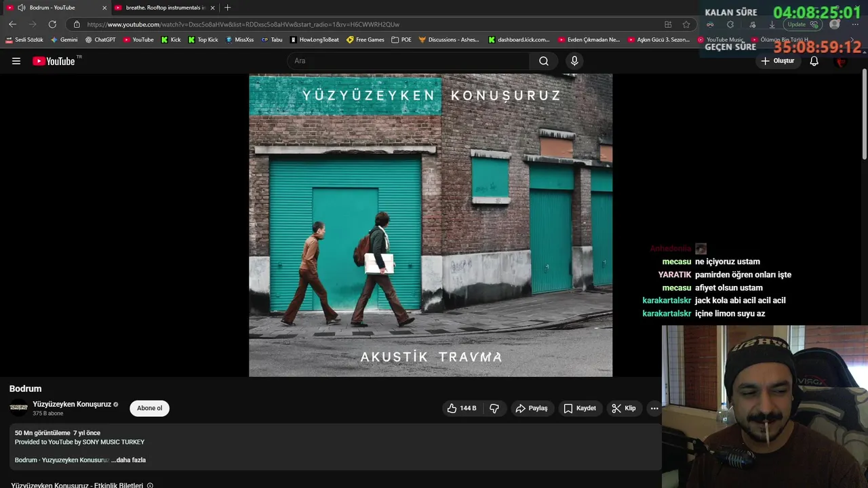Reload the current page

[52, 24]
